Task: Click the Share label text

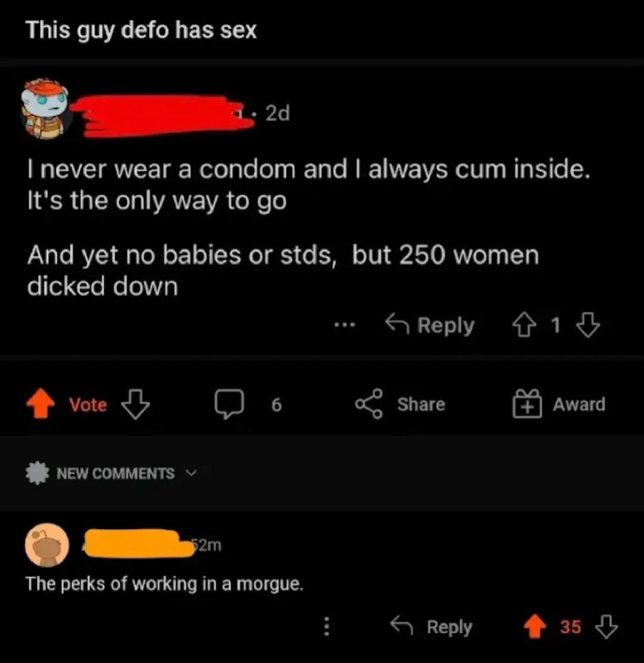Action: point(421,404)
